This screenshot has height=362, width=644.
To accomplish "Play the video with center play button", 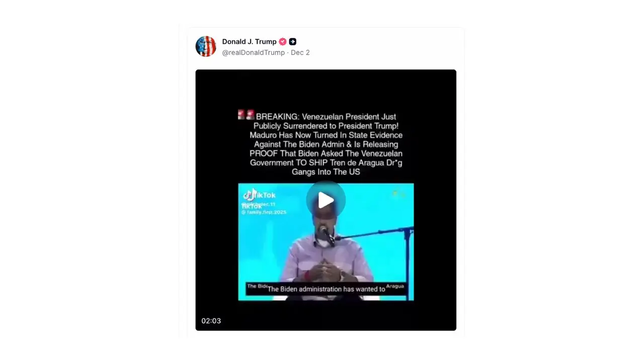I will click(x=326, y=200).
